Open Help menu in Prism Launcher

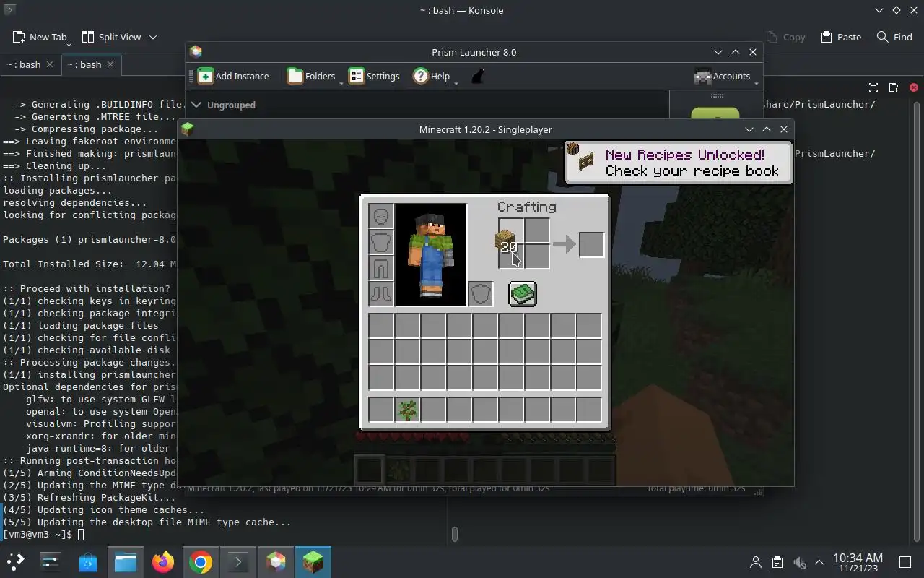(432, 76)
